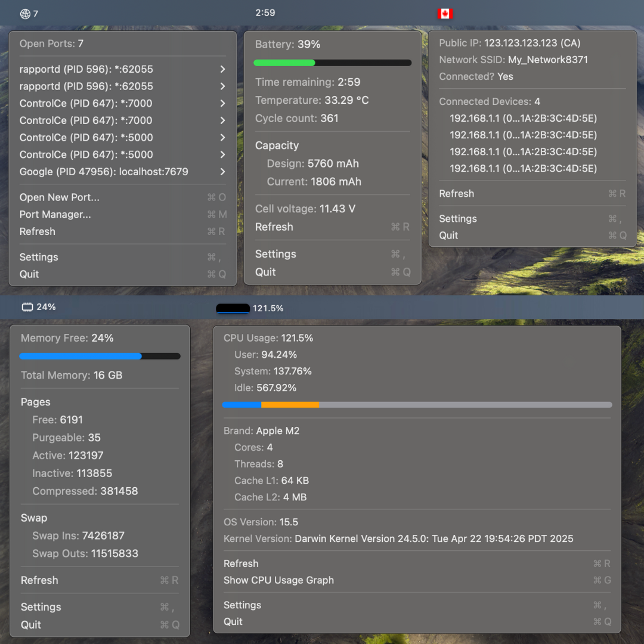Click the CPU usage menu bar icon at 121.5%

(233, 308)
